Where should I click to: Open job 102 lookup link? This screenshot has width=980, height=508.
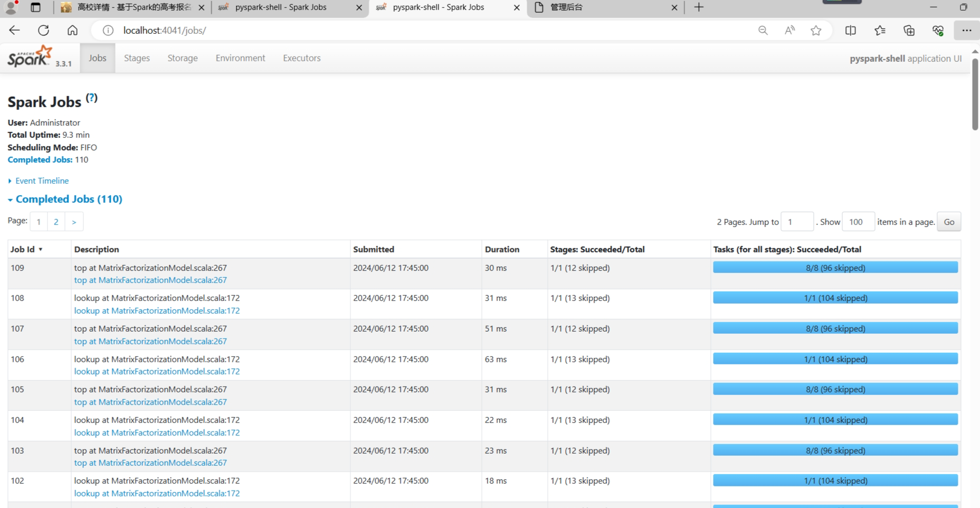point(157,493)
